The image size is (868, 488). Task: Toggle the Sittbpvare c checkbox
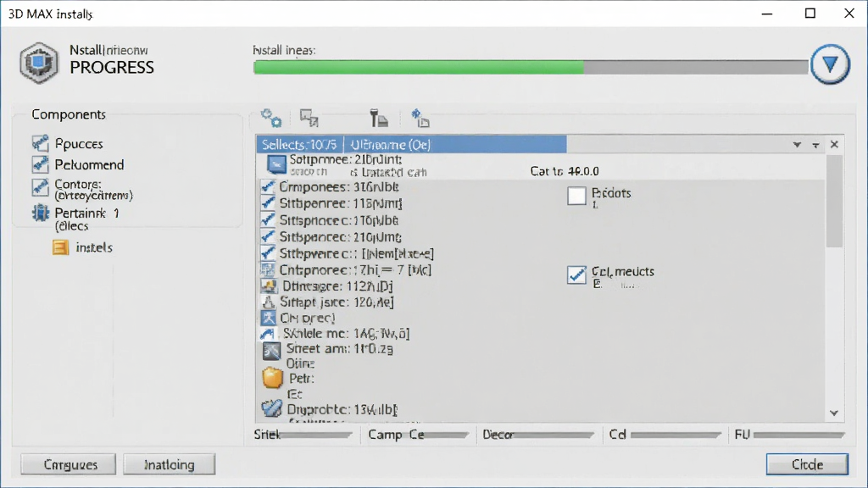coord(268,252)
